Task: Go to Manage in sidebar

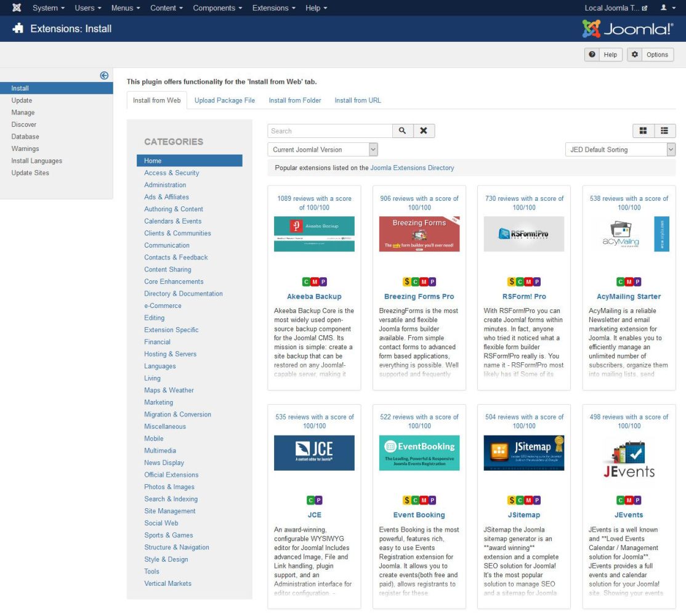Action: pyautogui.click(x=23, y=113)
